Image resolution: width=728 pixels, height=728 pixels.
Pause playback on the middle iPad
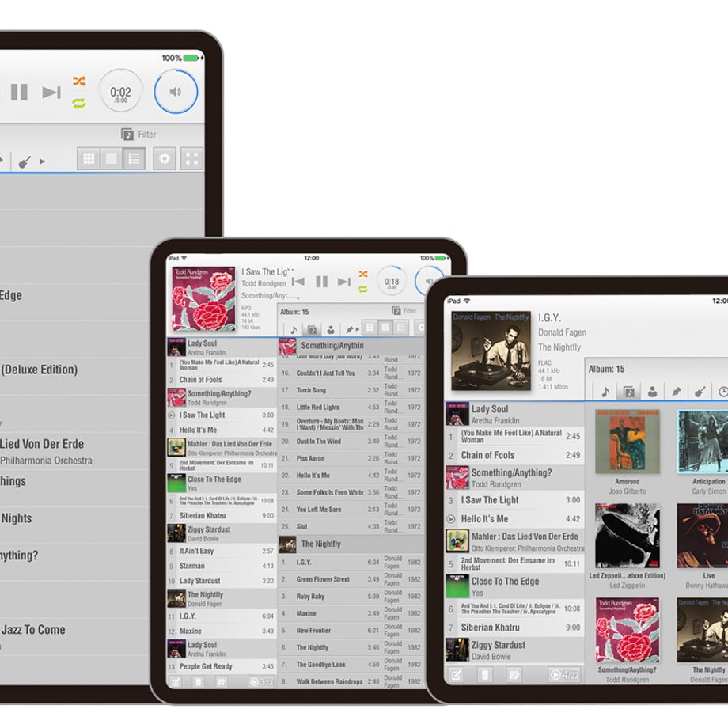pos(322,282)
